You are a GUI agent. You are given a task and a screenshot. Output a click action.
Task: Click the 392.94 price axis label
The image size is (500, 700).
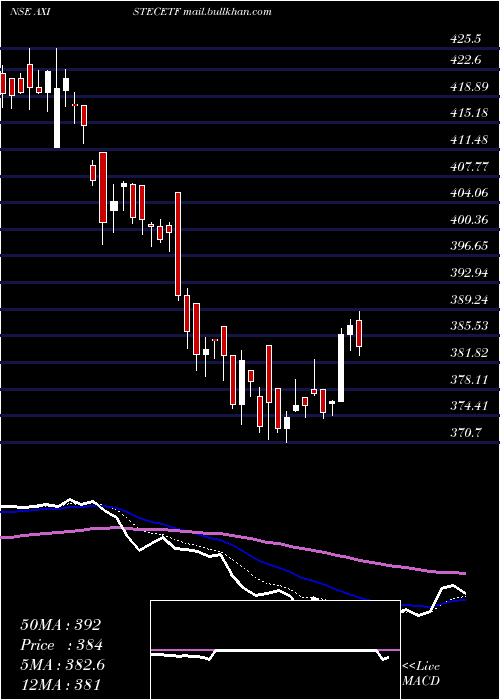pyautogui.click(x=469, y=273)
